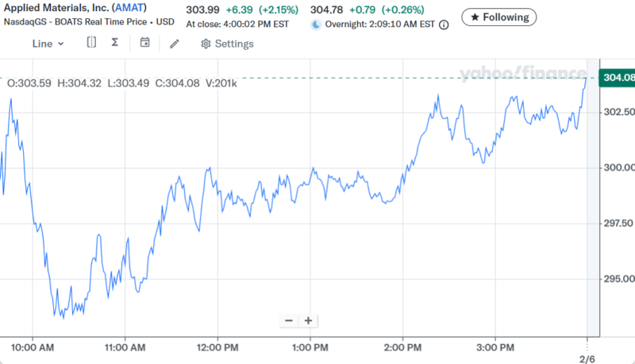Click the Settings gear icon
The width and height of the screenshot is (635, 364).
[206, 44]
